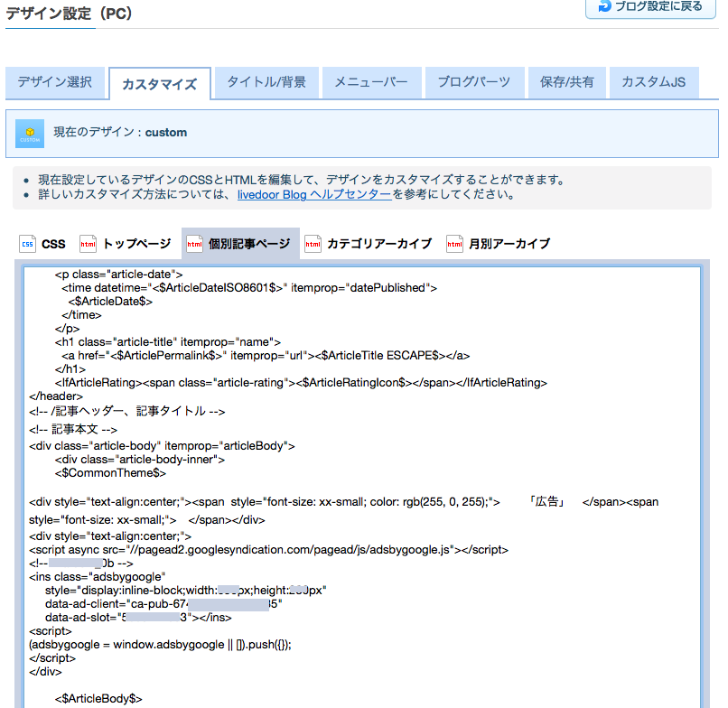Click the return arrow icon on ブログ設定に戻る
The height and width of the screenshot is (708, 728).
point(604,6)
